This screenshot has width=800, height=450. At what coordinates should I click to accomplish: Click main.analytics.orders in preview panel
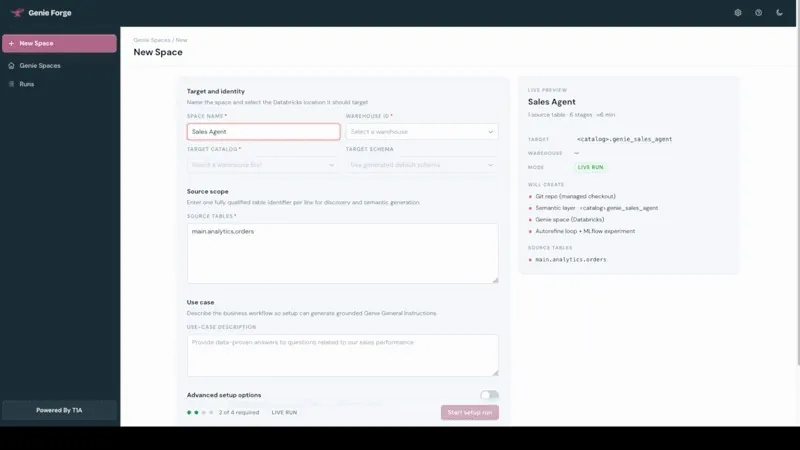click(x=570, y=260)
